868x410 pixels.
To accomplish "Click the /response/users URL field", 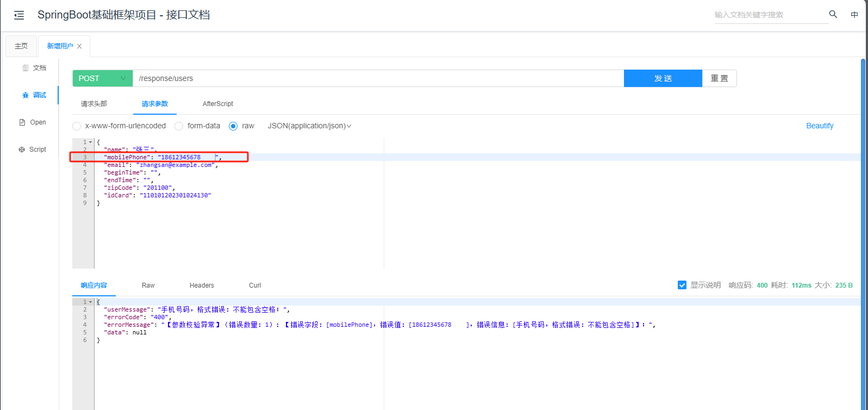I will (378, 78).
